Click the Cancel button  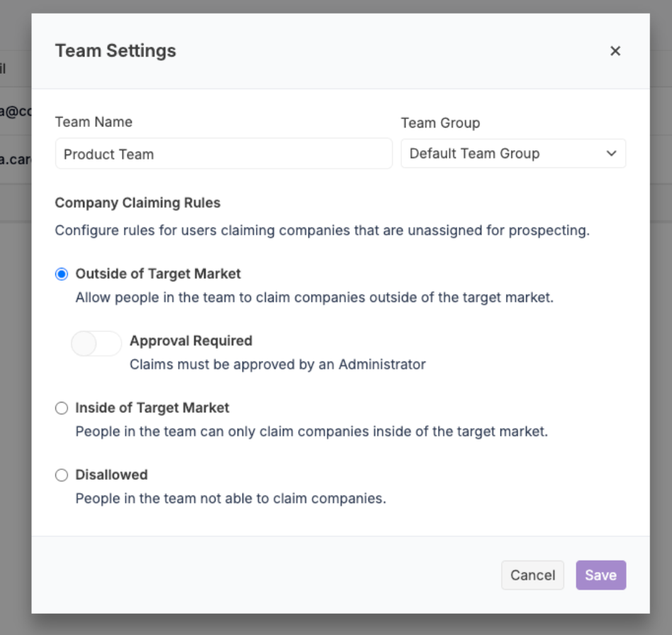pyautogui.click(x=533, y=575)
